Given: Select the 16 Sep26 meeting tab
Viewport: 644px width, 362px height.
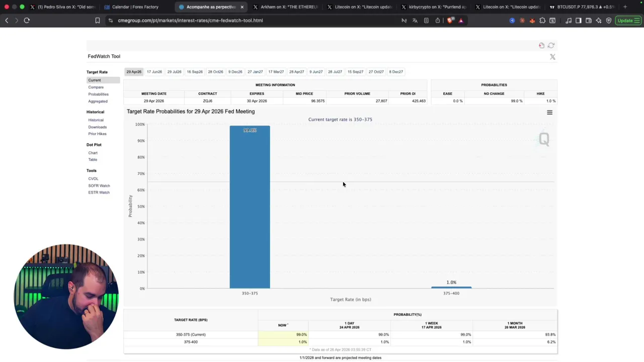Looking at the screenshot, I should [195, 72].
